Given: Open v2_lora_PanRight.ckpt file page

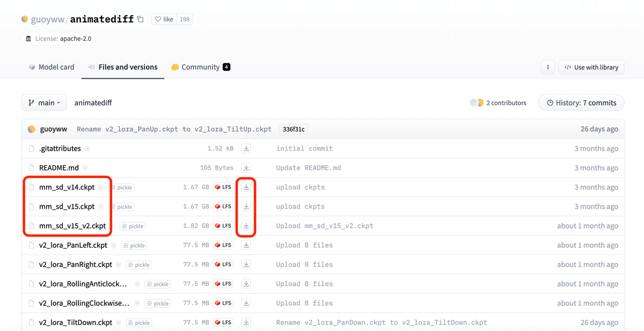Looking at the screenshot, I should [76, 264].
